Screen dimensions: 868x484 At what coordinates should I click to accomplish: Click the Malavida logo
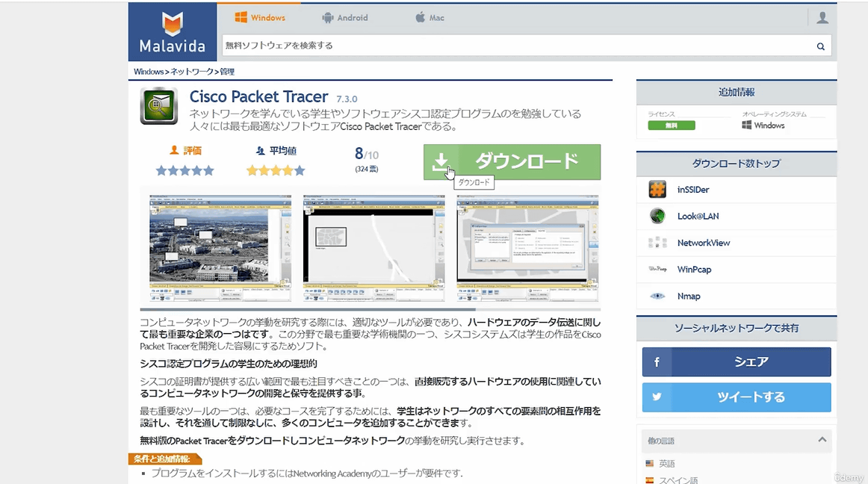tap(172, 32)
